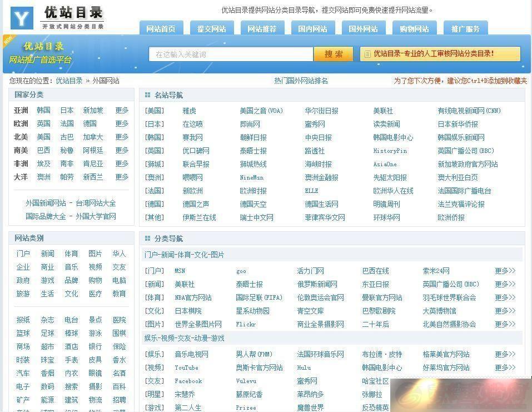Select the 围棋 site category
Screen dimensions: 532x412
pos(119,333)
